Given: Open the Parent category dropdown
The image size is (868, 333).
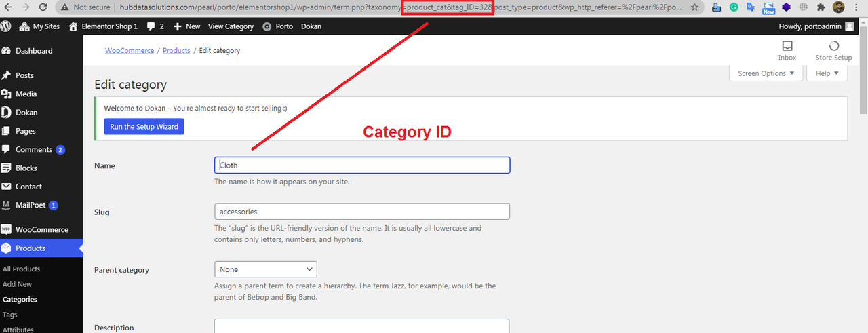Looking at the screenshot, I should click(265, 269).
